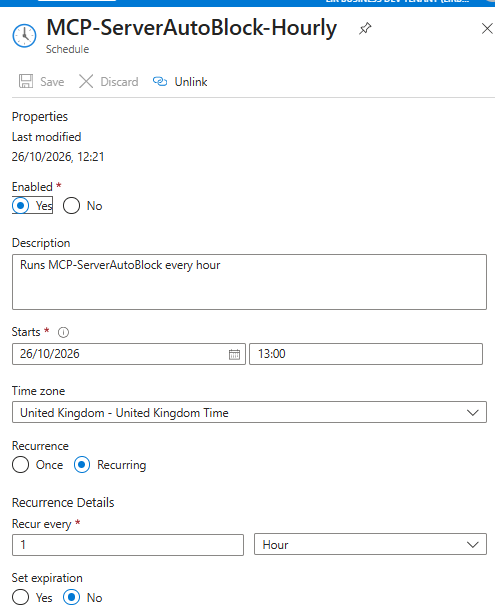Pin the MCP-ServerAutoBlock-Hourly schedule blade
The height and width of the screenshot is (609, 495).
[x=365, y=28]
